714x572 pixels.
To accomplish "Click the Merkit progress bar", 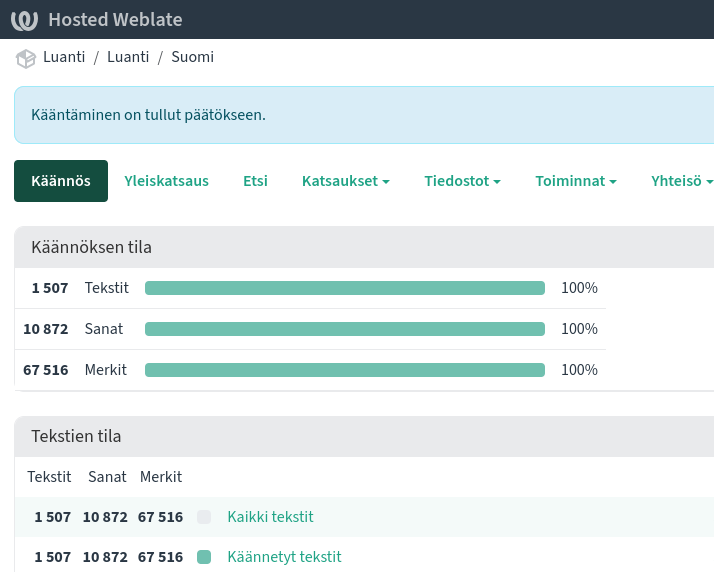I will 345,370.
